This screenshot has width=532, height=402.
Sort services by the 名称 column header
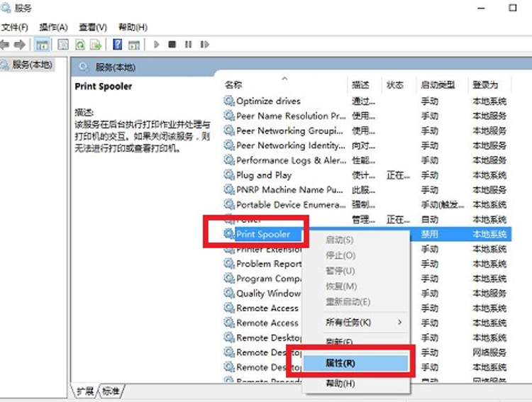[234, 85]
